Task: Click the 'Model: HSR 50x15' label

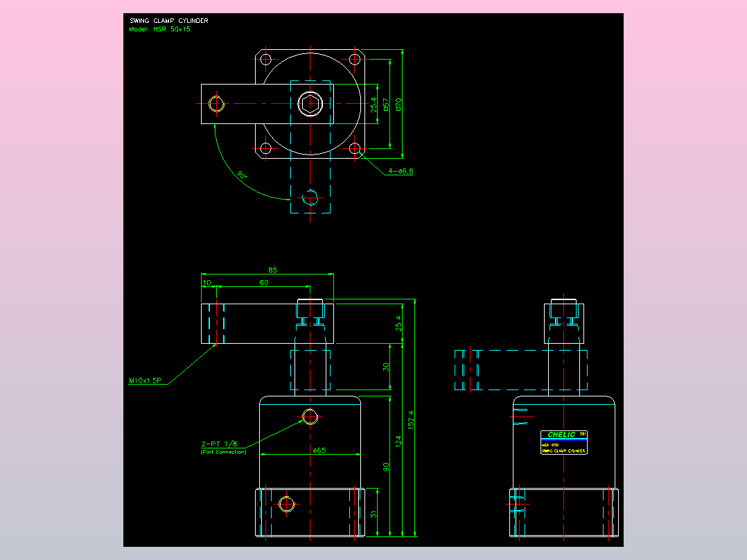Action: (x=159, y=29)
